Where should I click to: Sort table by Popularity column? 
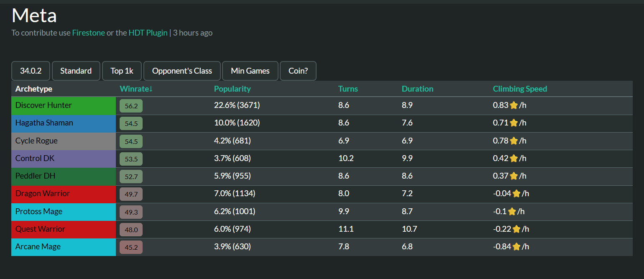(x=232, y=89)
